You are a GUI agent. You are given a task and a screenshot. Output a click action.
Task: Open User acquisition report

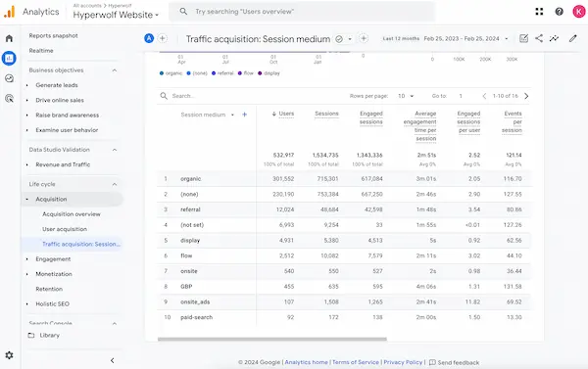65,229
